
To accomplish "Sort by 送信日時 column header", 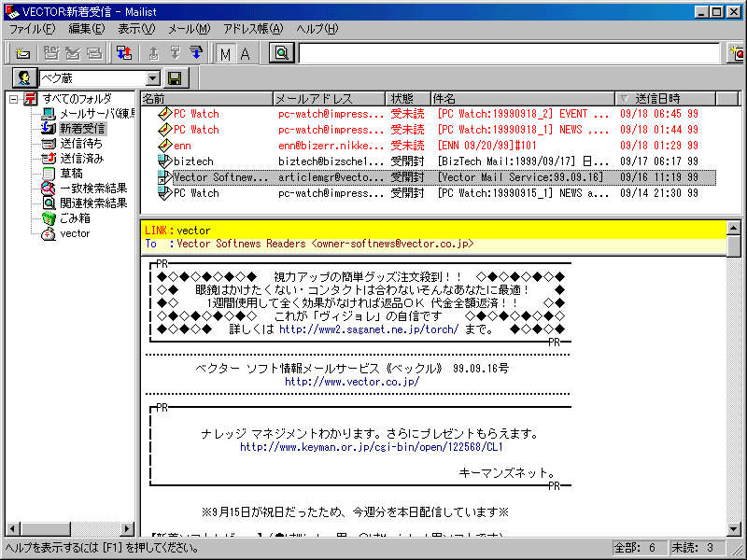I will tap(665, 99).
